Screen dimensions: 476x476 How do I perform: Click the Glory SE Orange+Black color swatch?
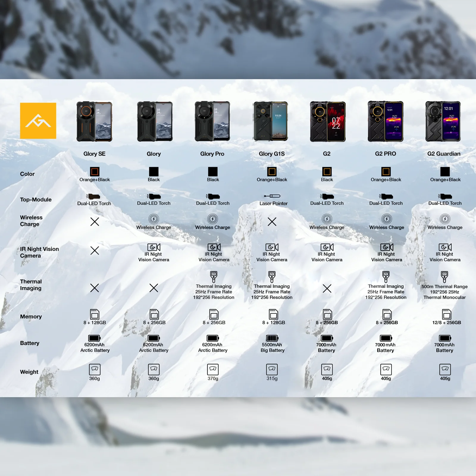(95, 172)
